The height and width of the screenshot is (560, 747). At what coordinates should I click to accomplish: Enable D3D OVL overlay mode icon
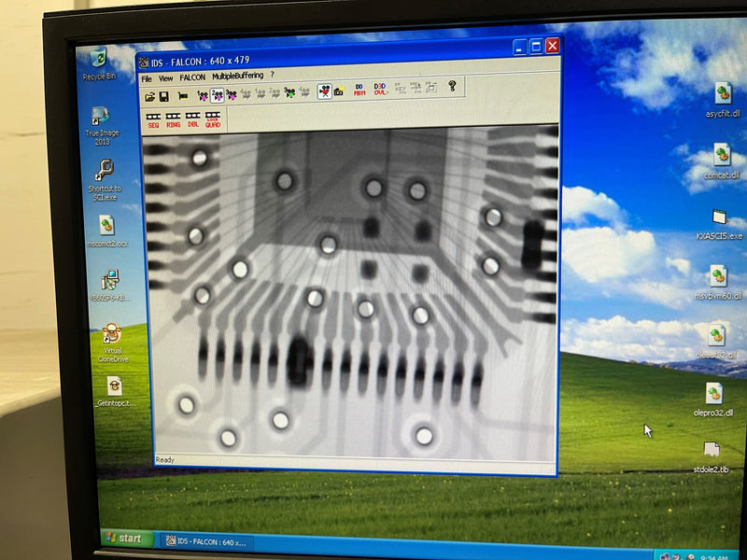pyautogui.click(x=379, y=91)
